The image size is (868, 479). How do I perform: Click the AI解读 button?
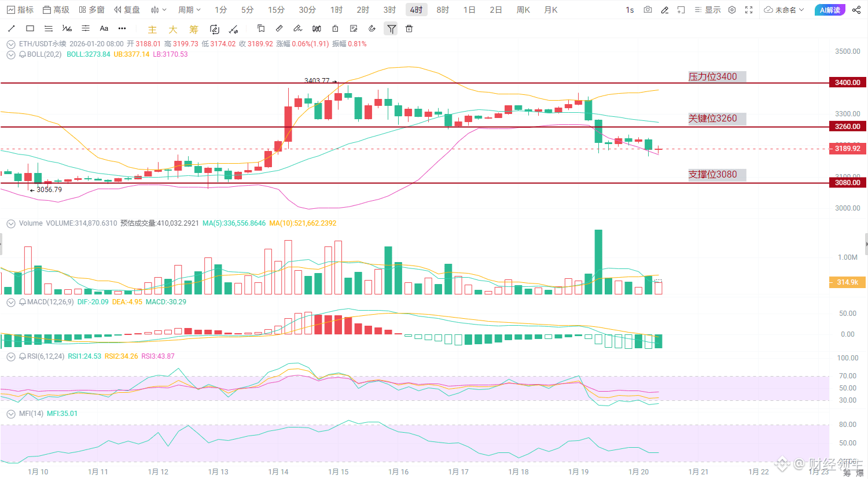click(830, 10)
